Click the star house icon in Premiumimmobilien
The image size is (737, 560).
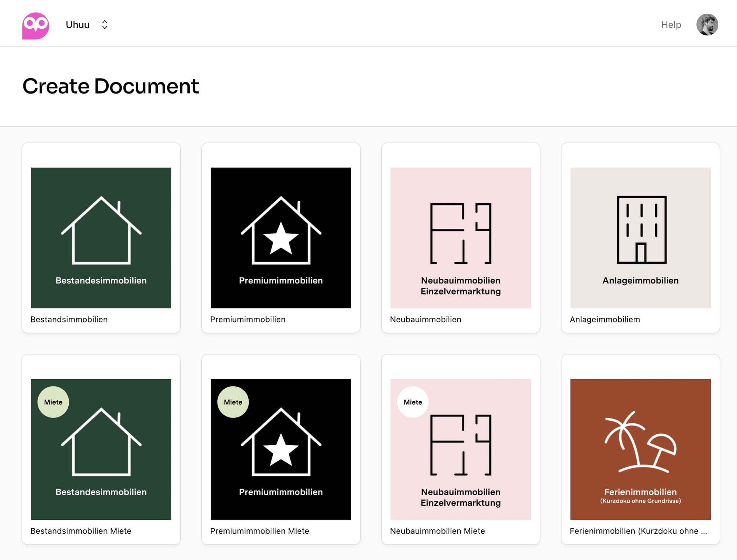coord(281,231)
